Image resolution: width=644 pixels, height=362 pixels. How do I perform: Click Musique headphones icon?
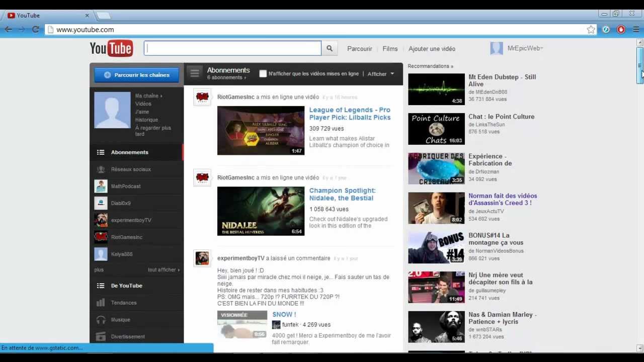click(101, 320)
